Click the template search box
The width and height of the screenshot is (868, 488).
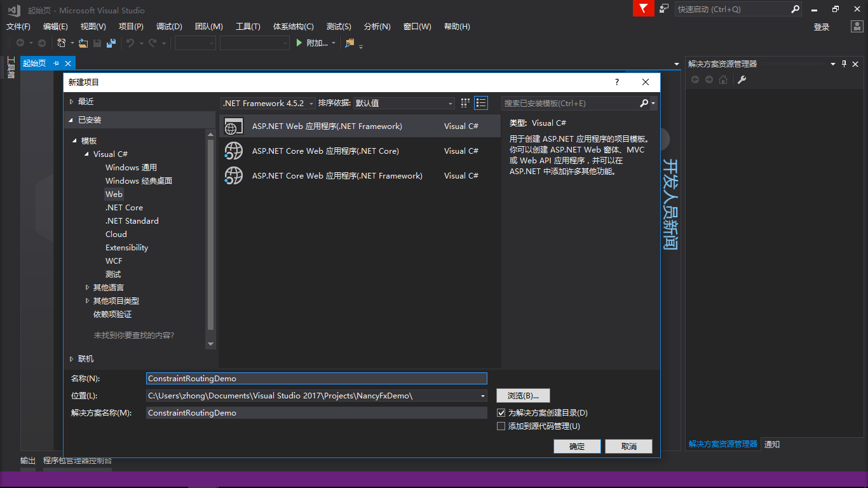pos(570,103)
